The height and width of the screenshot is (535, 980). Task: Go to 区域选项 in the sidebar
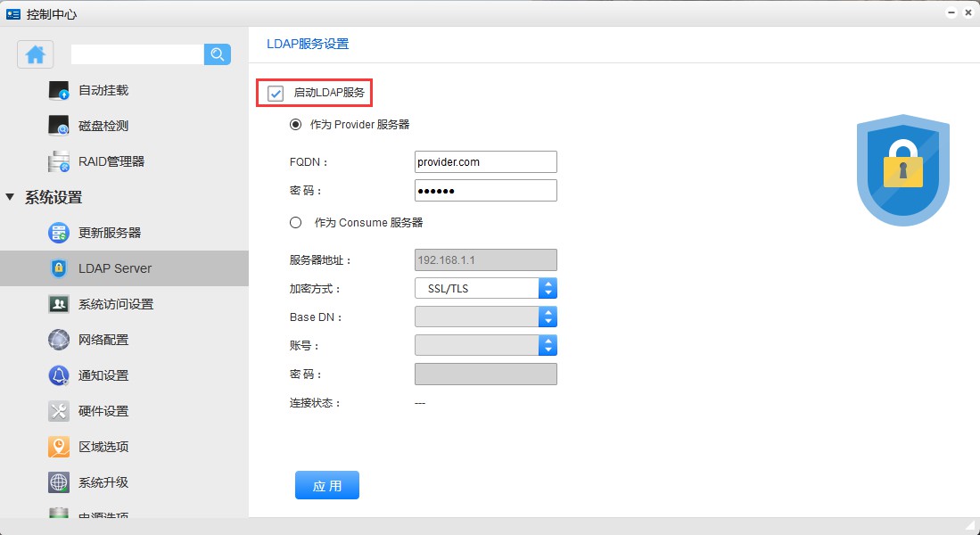103,447
